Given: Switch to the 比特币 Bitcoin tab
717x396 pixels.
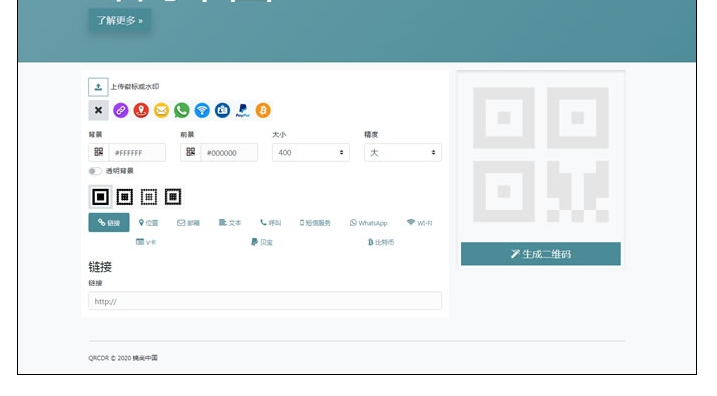Looking at the screenshot, I should (381, 242).
